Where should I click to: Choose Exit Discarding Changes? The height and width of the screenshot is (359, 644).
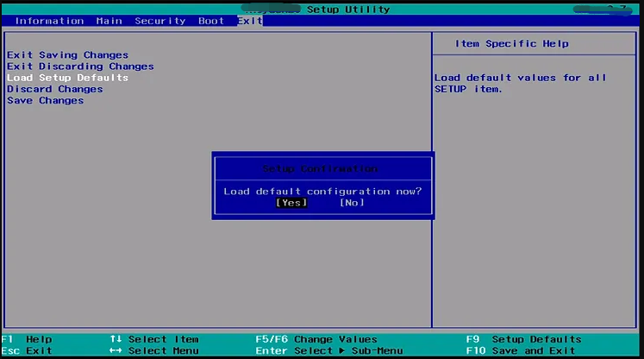(80, 66)
